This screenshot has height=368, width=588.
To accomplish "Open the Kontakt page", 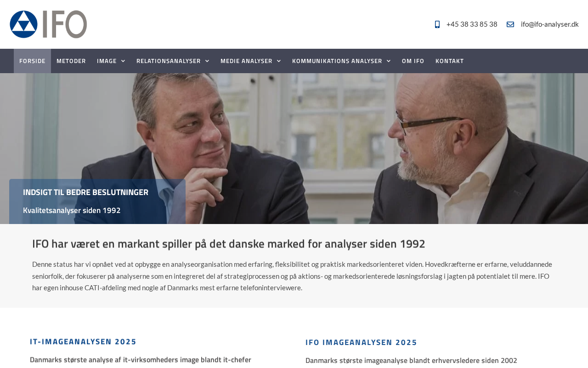I will tap(450, 61).
